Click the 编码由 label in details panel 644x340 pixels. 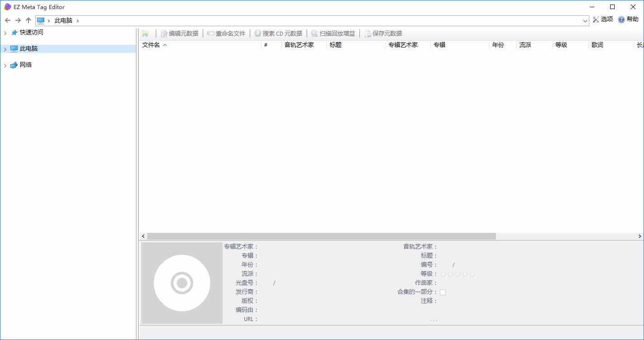(x=247, y=310)
